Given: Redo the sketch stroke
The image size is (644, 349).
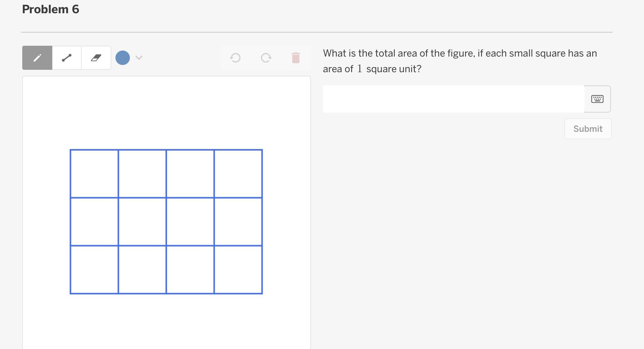Looking at the screenshot, I should point(266,58).
